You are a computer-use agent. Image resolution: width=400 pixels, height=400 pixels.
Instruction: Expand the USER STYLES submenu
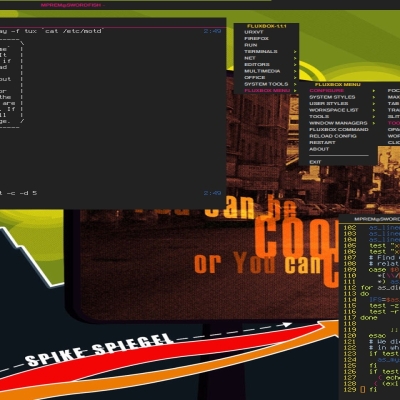coord(338,104)
